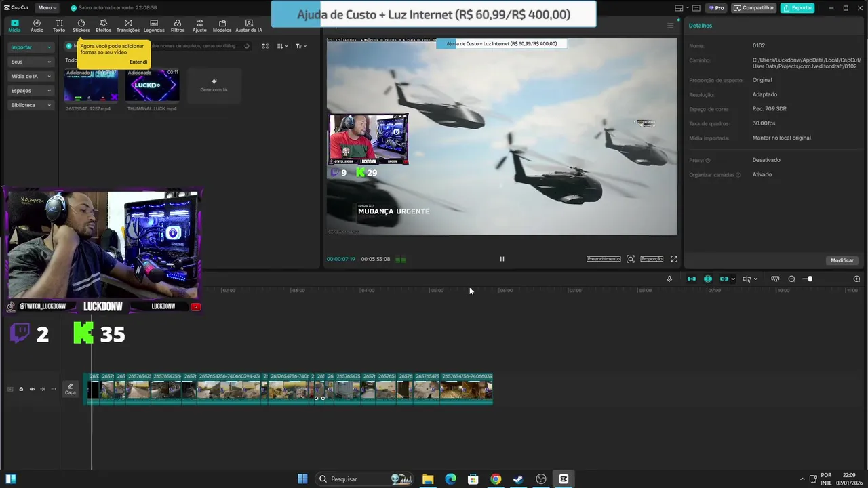Expand the Espaços section
This screenshot has width=868, height=488.
31,91
